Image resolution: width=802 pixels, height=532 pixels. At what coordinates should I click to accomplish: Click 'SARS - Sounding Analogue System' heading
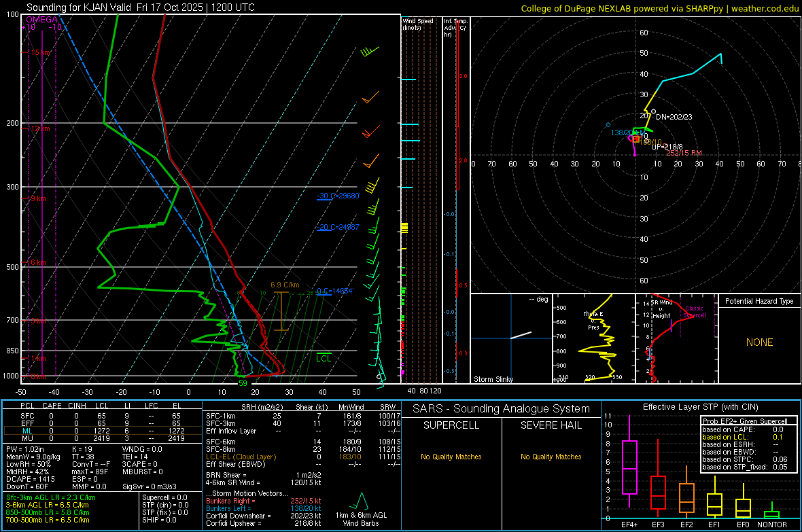coord(501,408)
